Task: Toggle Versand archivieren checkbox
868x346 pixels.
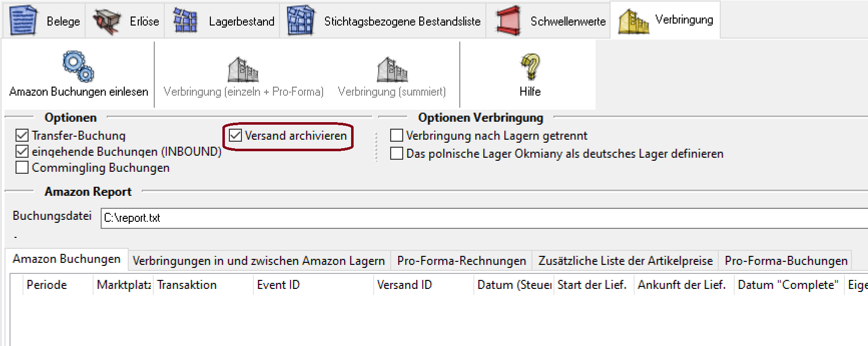Action: (x=235, y=135)
